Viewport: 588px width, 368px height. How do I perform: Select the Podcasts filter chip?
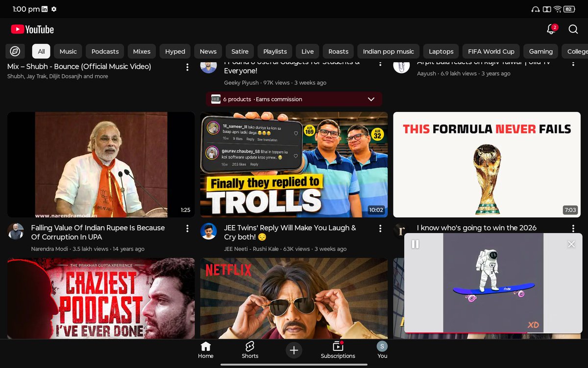[105, 51]
